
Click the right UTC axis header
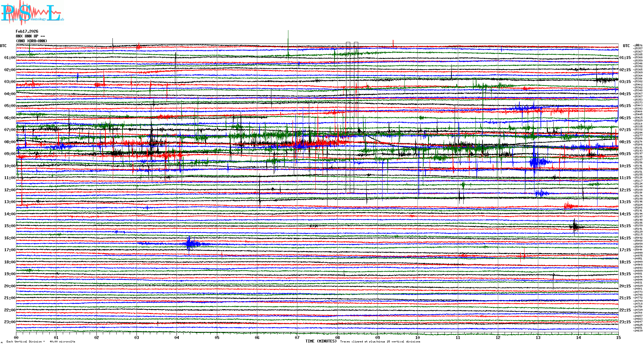click(x=626, y=46)
